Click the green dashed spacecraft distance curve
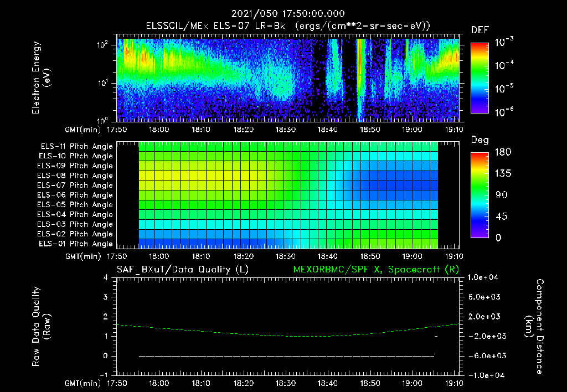The width and height of the screenshot is (567, 392). [288, 336]
